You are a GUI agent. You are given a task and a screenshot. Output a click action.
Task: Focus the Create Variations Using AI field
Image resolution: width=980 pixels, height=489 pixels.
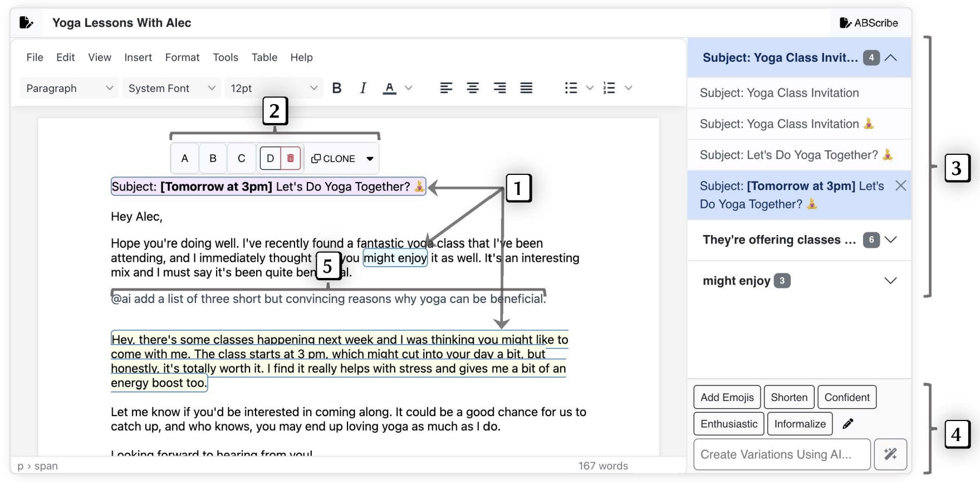[x=781, y=454]
